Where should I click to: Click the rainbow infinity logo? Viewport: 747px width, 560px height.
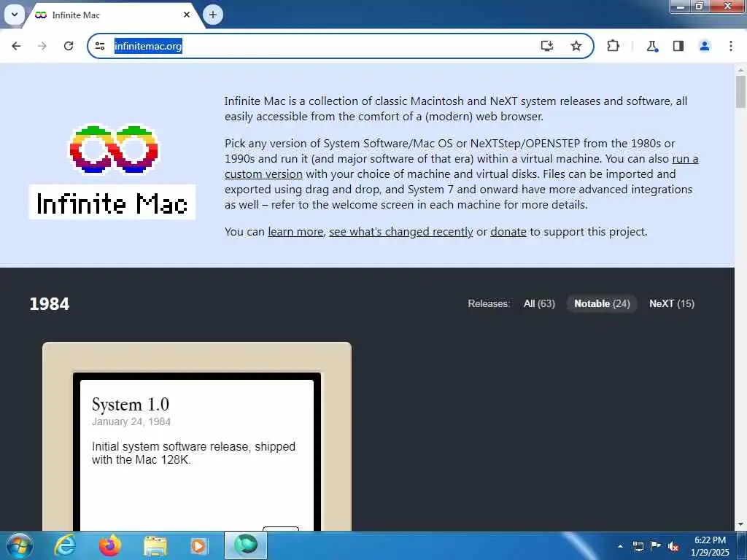click(x=113, y=149)
